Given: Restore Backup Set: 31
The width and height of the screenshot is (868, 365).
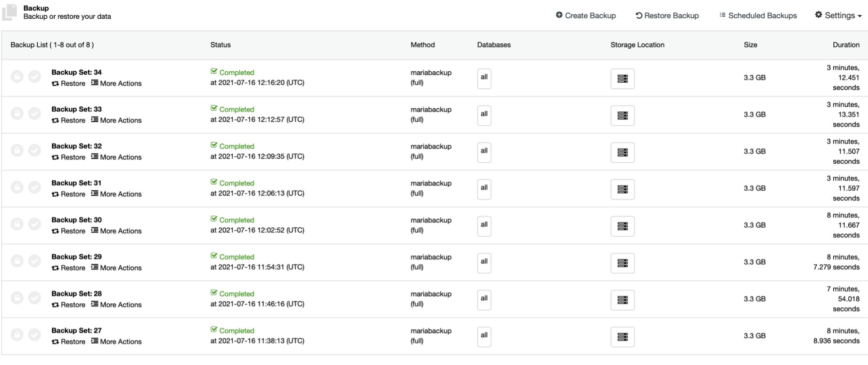Looking at the screenshot, I should pos(69,194).
